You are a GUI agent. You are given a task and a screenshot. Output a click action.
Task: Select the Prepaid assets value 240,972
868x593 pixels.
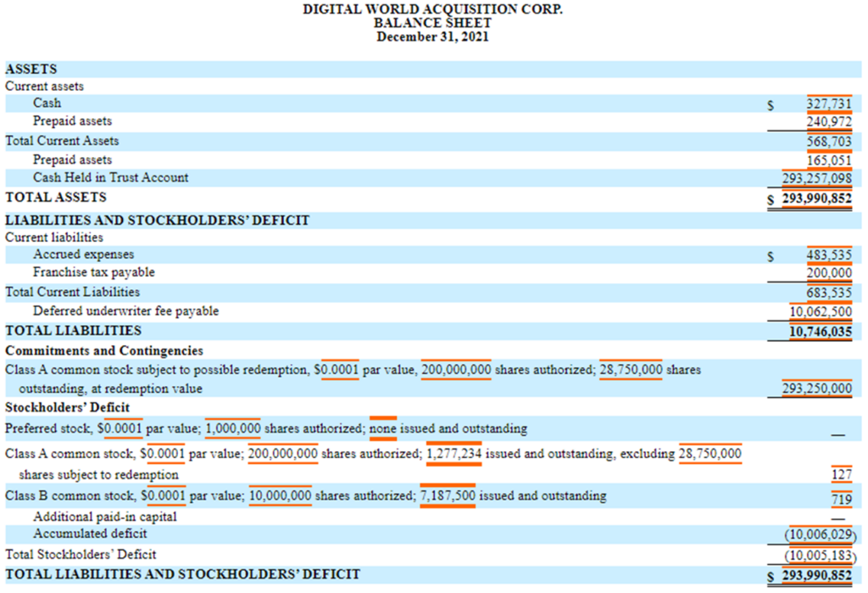point(829,121)
